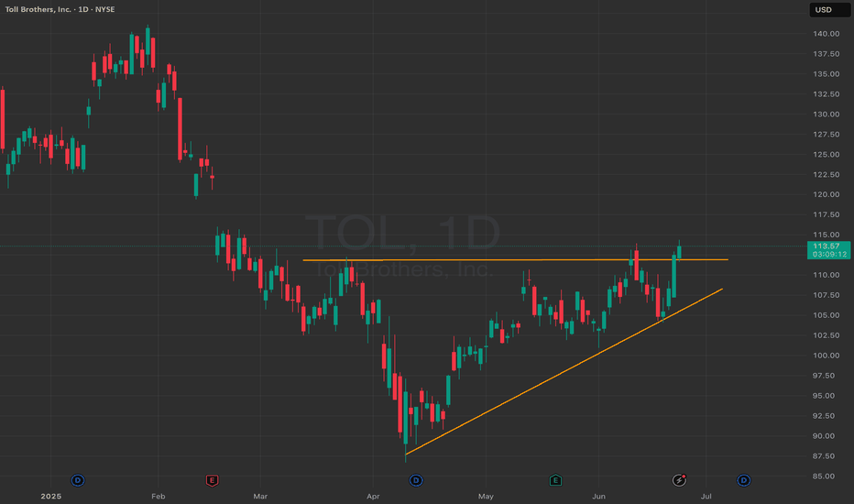Click the 127.50 price axis label
This screenshot has width=854, height=504.
pyautogui.click(x=826, y=135)
